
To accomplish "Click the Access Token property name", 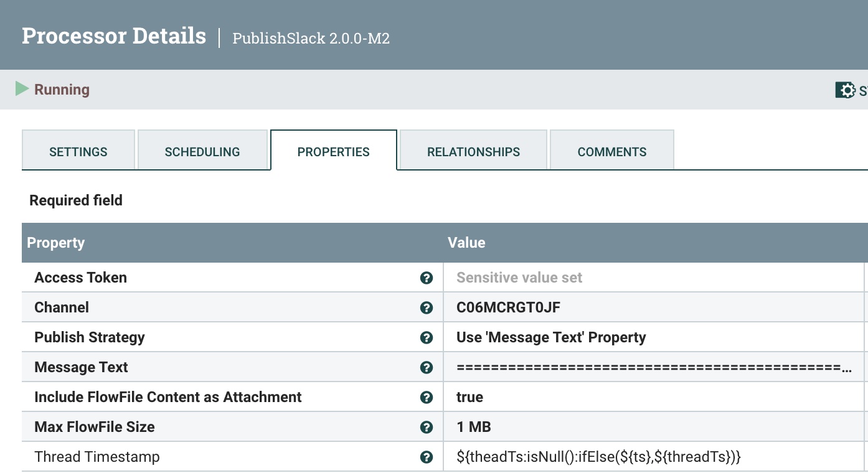I will (x=80, y=278).
